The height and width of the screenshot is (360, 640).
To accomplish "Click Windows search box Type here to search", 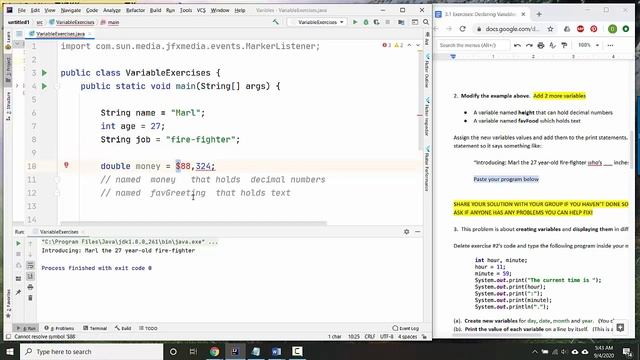I will click(x=91, y=351).
